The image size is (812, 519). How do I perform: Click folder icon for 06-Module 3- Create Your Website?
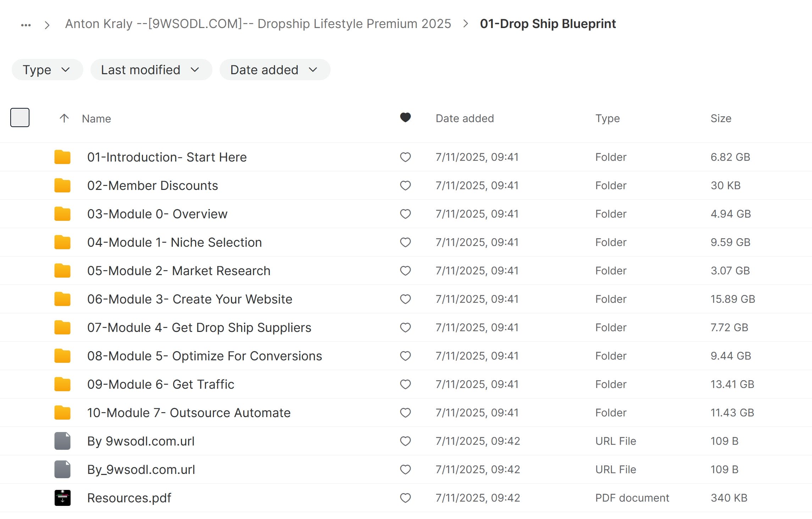(62, 299)
